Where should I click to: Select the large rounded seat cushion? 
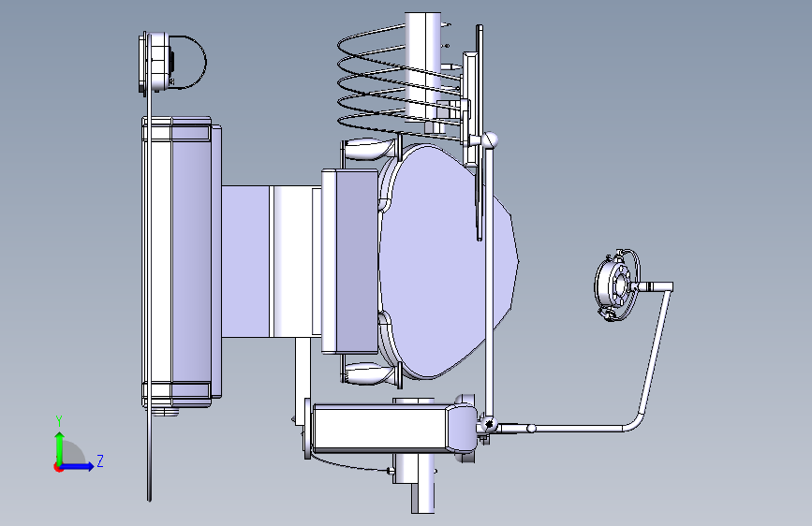tap(448, 261)
